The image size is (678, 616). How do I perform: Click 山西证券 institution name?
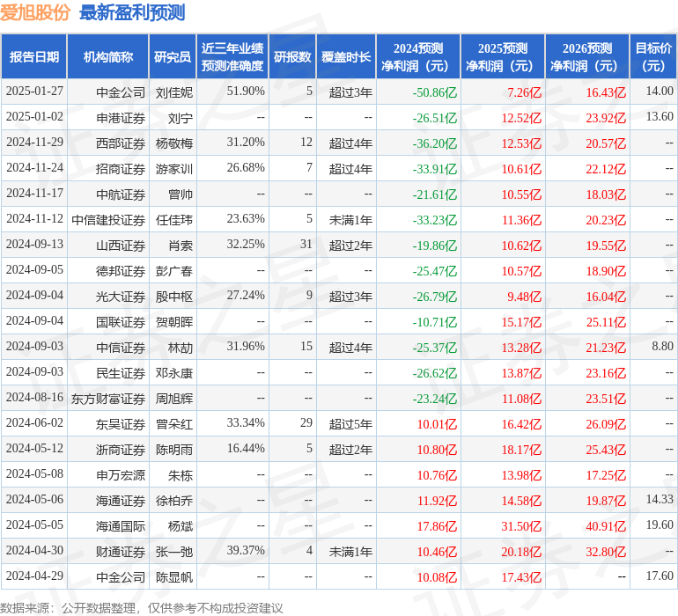[121, 246]
